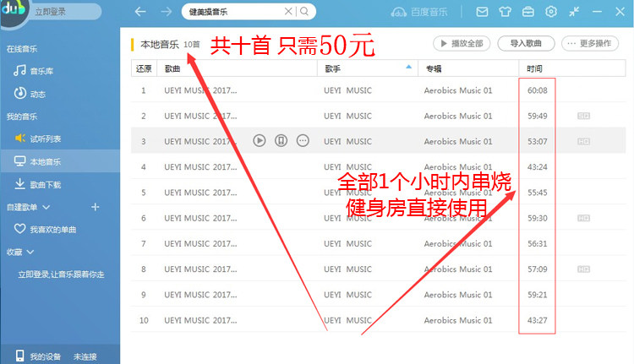The width and height of the screenshot is (634, 364).
Task: Open 歌曲下载 downloads
Action: [37, 184]
